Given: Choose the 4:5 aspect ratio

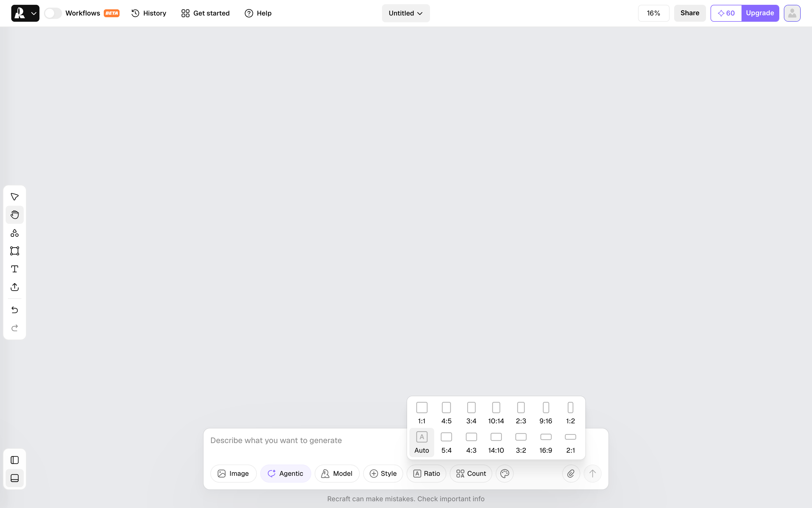Looking at the screenshot, I should tap(446, 413).
